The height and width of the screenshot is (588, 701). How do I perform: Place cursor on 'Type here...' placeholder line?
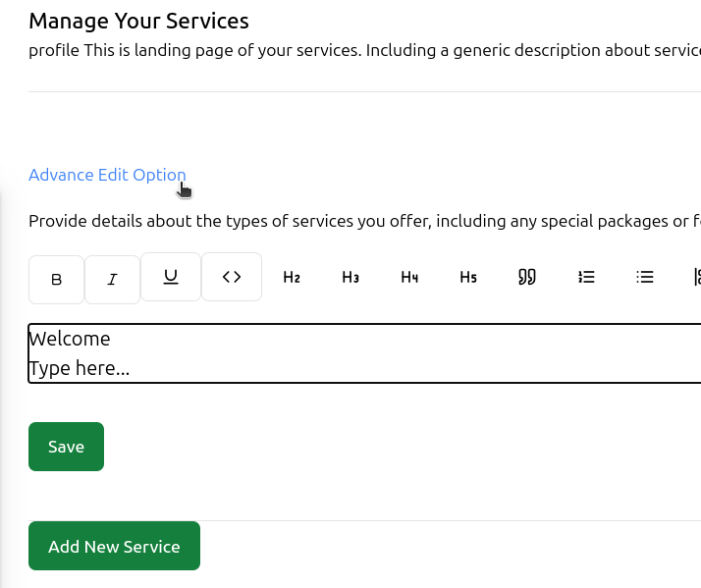[x=80, y=369]
